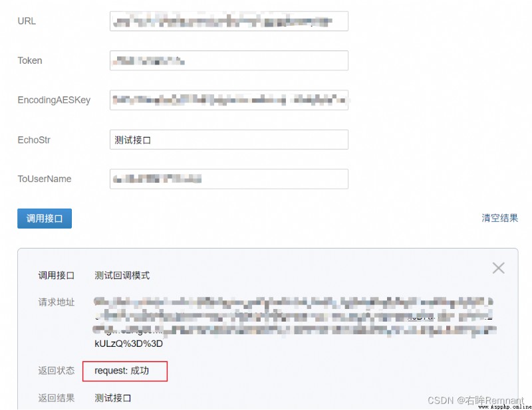Click the 测试回调模式 text in results

[122, 275]
